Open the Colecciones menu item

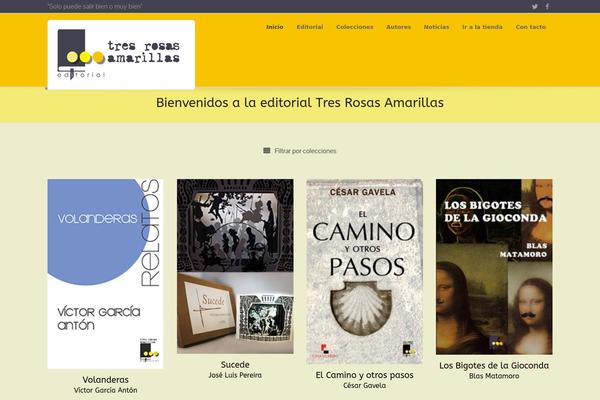coord(354,27)
